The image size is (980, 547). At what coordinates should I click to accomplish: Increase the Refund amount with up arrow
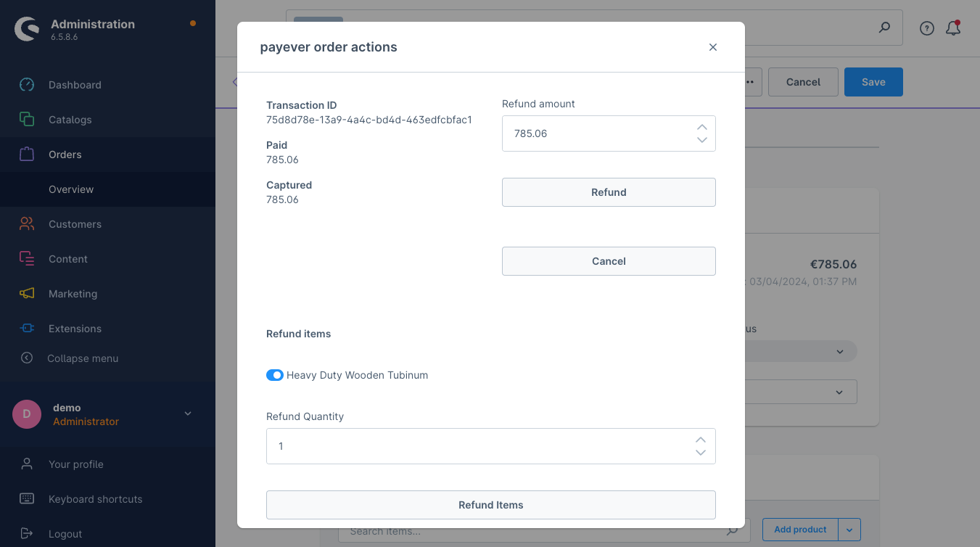point(701,127)
